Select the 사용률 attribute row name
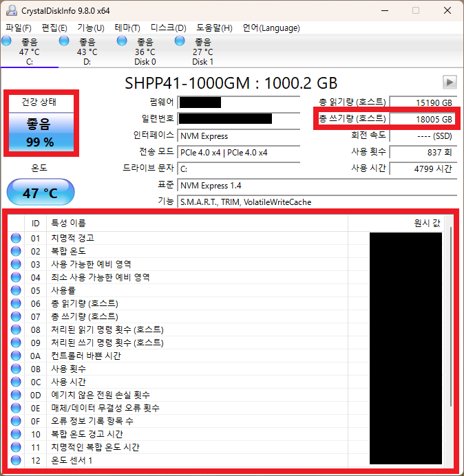The width and height of the screenshot is (464, 476). coord(63,290)
